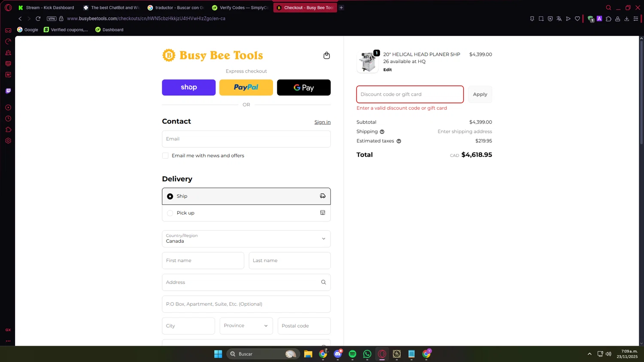Click the Shipping help question icon

(x=382, y=132)
